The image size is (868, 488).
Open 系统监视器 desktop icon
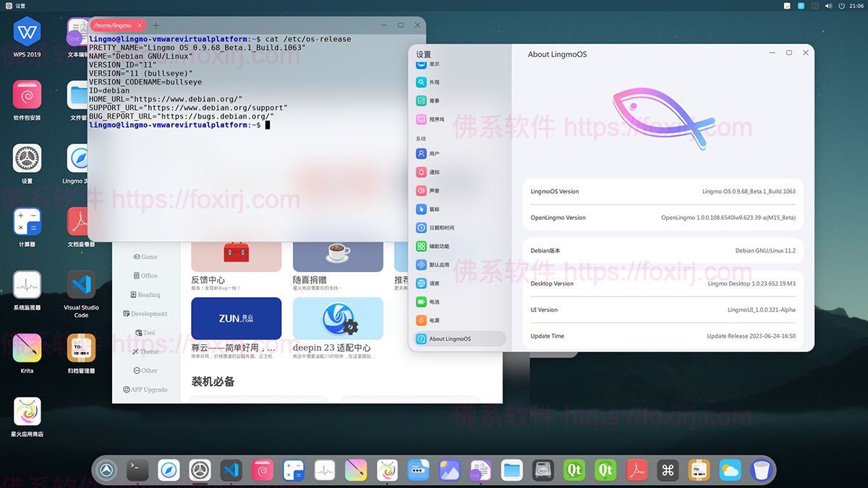[x=27, y=285]
